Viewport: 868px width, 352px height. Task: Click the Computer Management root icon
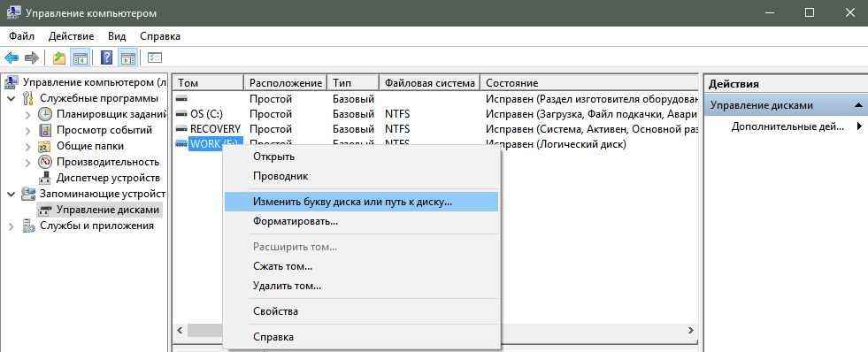pos(12,82)
